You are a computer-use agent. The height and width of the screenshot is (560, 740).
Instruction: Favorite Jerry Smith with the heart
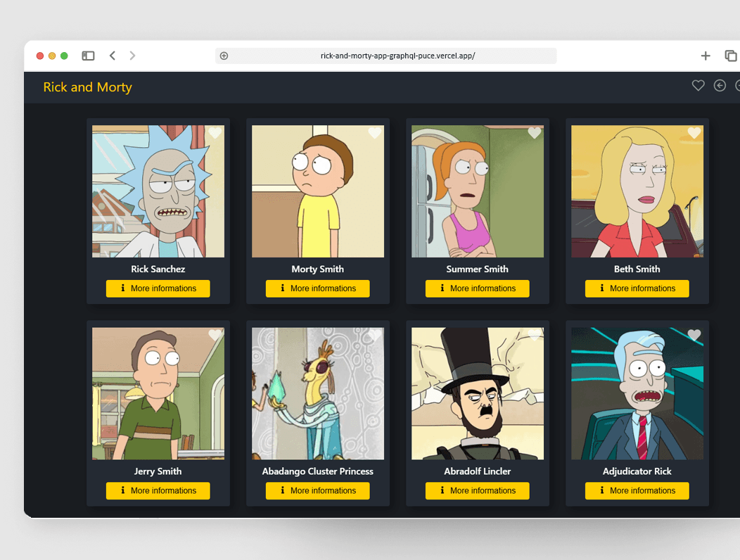[x=215, y=336]
